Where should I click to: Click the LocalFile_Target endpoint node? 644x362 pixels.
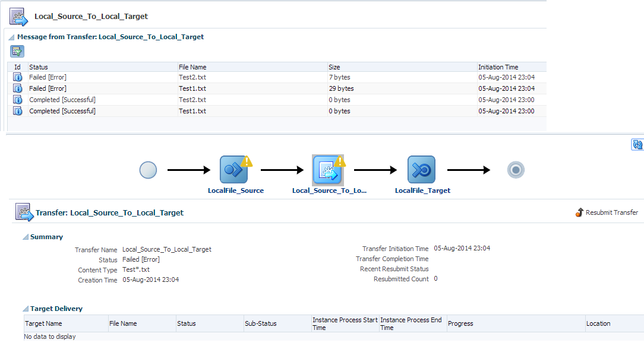[422, 170]
